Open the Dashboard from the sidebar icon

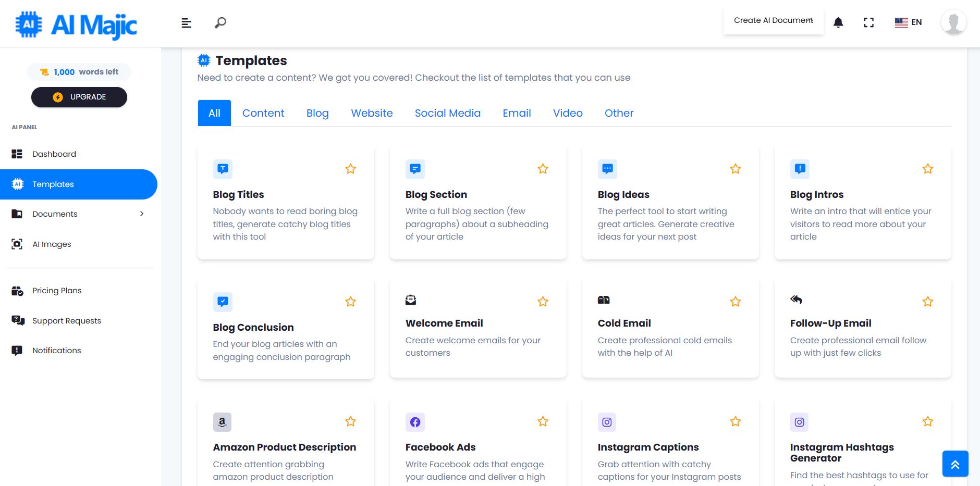[x=17, y=154]
